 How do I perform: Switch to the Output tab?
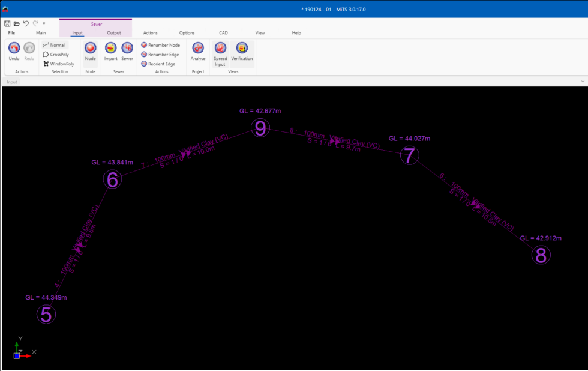click(114, 33)
